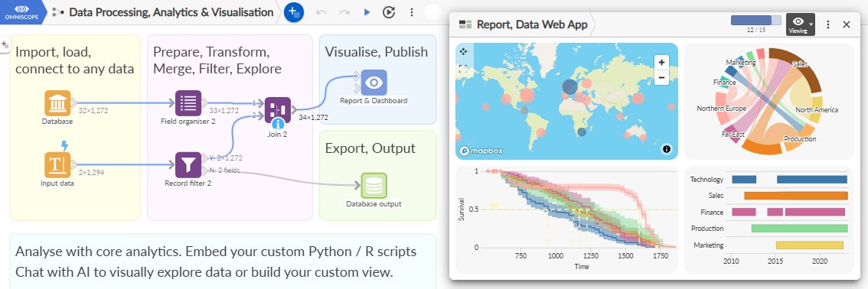This screenshot has width=868, height=289.
Task: Click the 'Prepare, Transform, Merge' heading
Action: pos(217,61)
